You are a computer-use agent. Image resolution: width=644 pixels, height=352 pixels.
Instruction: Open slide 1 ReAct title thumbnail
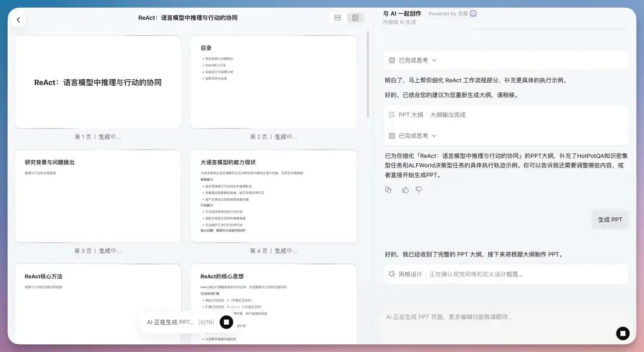coord(98,82)
